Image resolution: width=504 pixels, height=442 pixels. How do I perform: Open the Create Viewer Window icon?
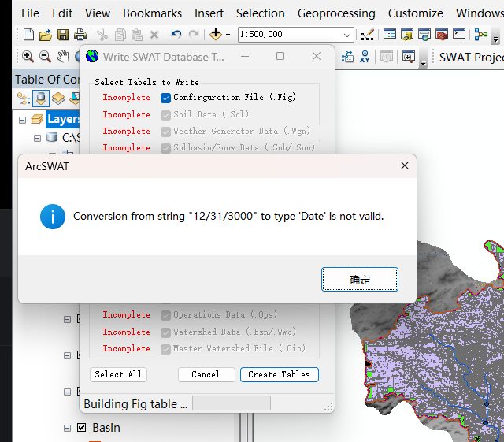point(408,57)
